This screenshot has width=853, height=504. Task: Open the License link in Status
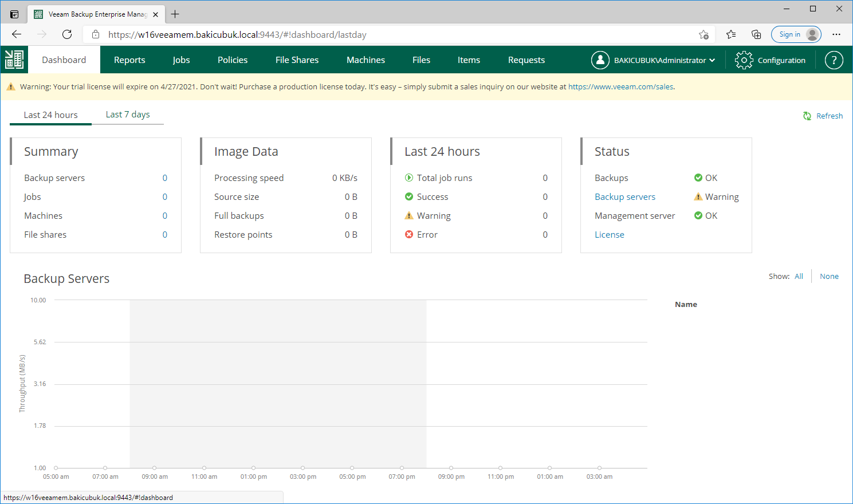[x=610, y=234]
